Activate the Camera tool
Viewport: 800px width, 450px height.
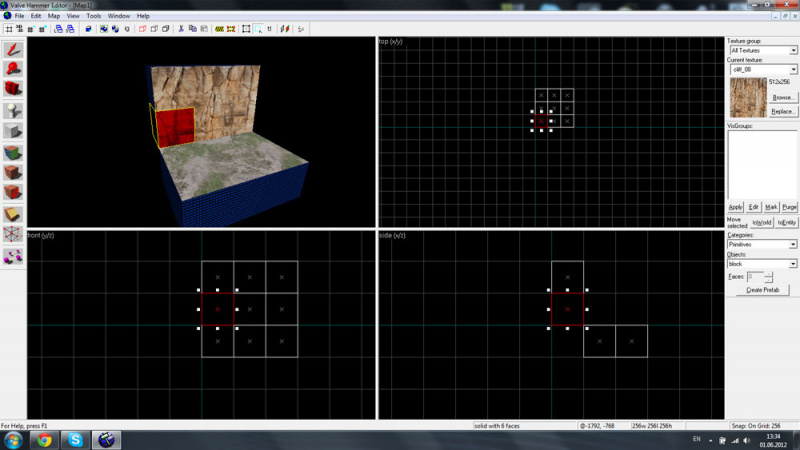click(x=13, y=89)
